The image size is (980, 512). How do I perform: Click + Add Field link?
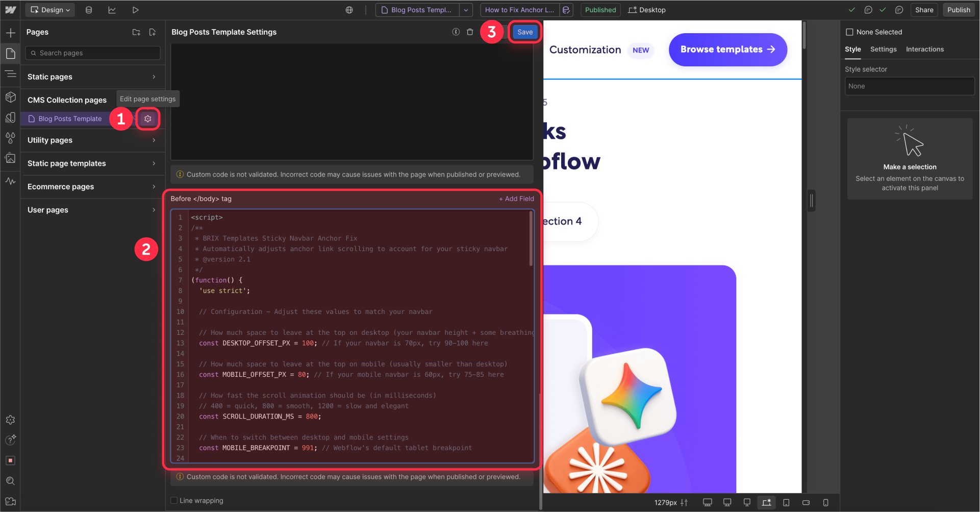click(x=516, y=199)
